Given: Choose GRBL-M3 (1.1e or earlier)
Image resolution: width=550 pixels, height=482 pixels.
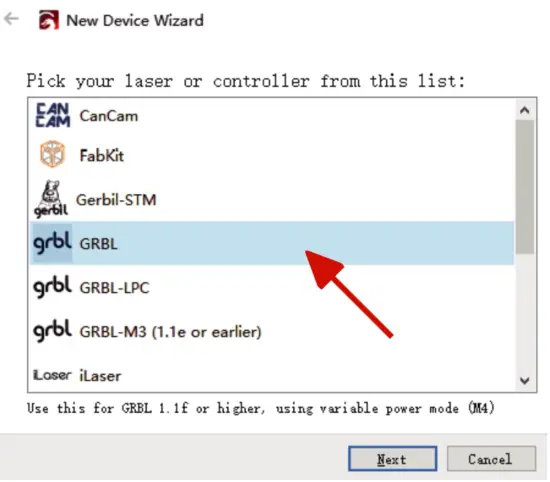Looking at the screenshot, I should tap(272, 331).
